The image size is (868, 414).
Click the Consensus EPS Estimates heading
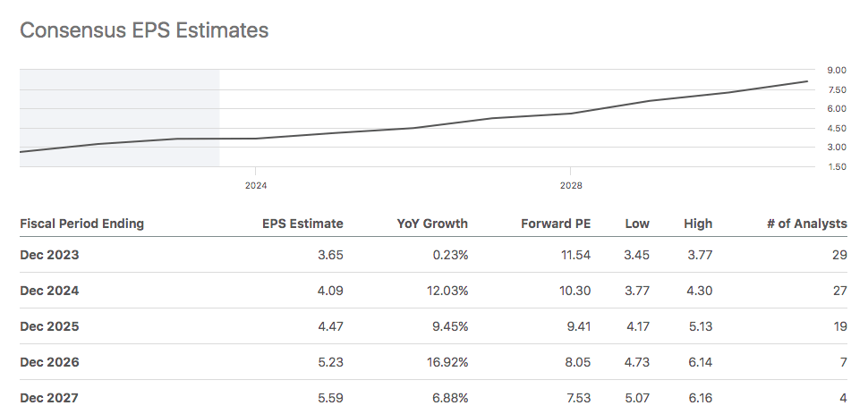pyautogui.click(x=144, y=30)
